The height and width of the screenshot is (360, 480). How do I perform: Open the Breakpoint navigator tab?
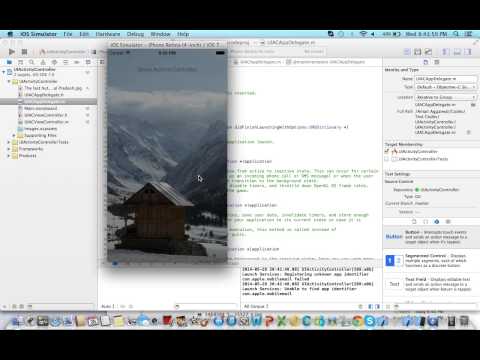[77, 62]
